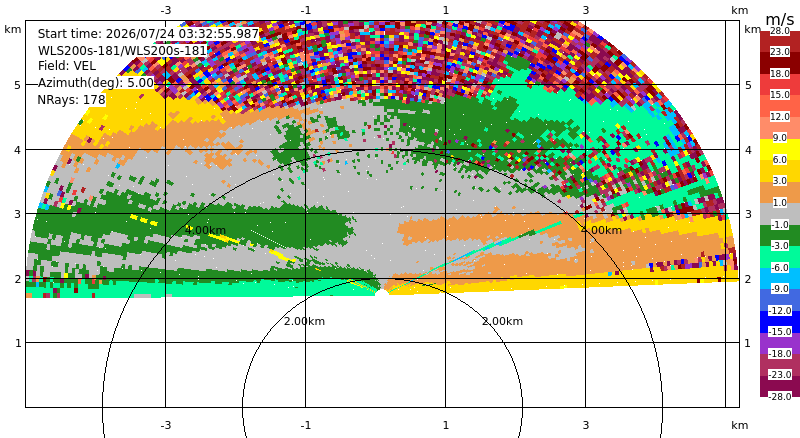Click the Start time text line
This screenshot has width=800, height=438.
148,34
